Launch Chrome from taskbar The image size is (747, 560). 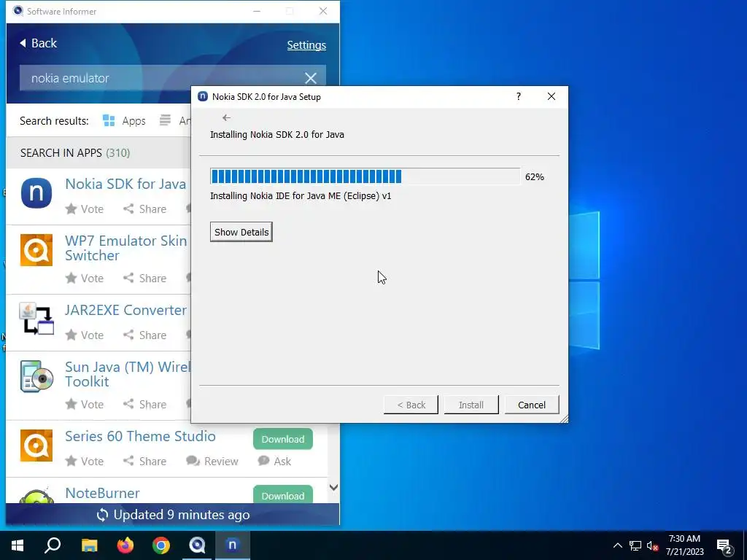[161, 545]
